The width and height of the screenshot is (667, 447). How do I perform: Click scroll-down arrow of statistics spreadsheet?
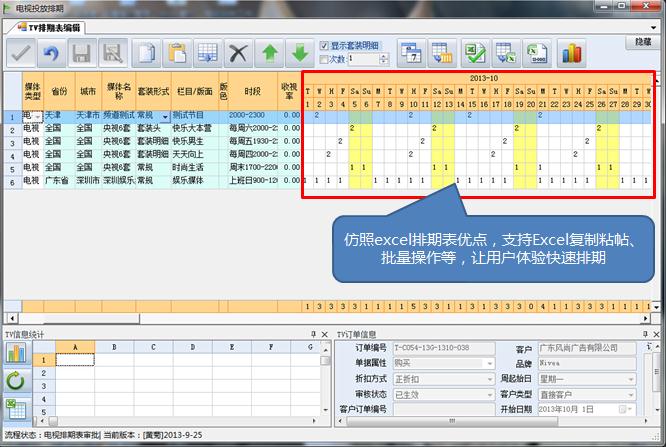[x=325, y=410]
